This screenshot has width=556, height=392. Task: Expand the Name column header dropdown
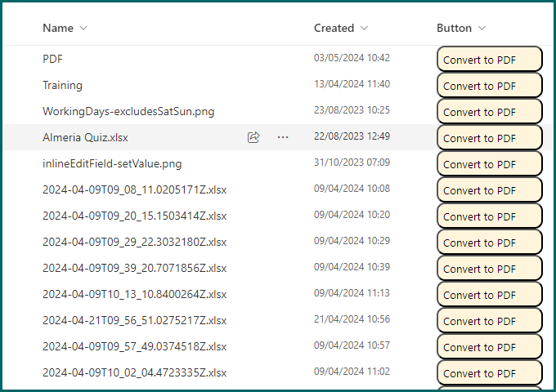(83, 29)
